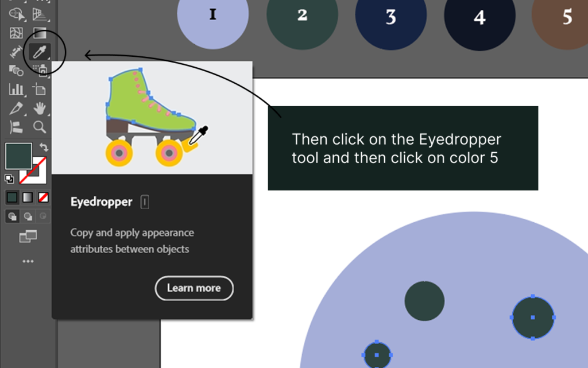Set paint mode to None
Screen dimensions: 588x368
(44, 197)
